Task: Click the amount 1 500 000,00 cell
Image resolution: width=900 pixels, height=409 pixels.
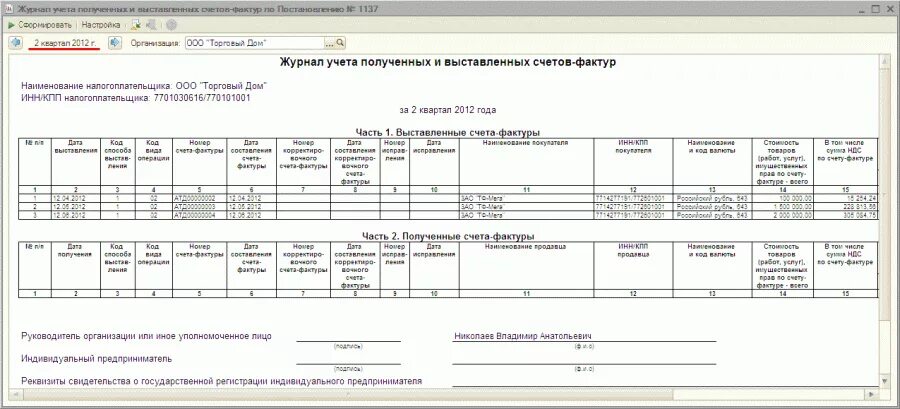Action: (x=782, y=207)
